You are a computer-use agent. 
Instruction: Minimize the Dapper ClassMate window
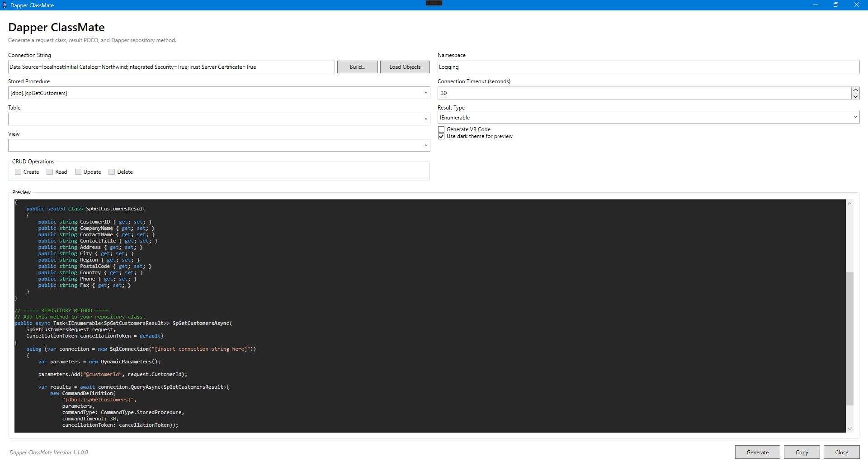(x=816, y=5)
